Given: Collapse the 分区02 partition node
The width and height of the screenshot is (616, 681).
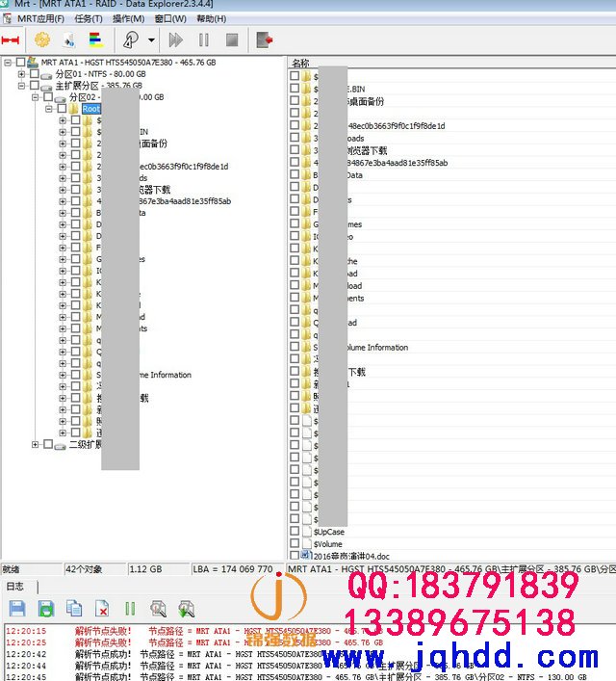Looking at the screenshot, I should coord(36,97).
